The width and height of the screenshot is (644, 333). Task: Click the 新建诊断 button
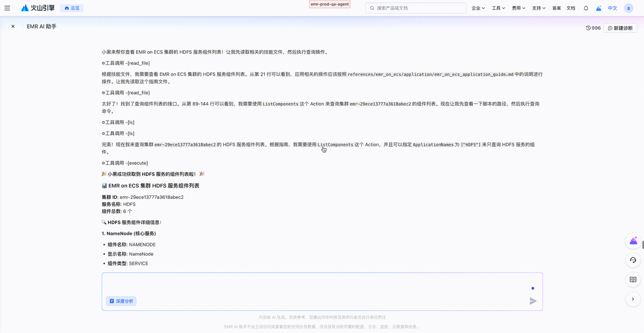(620, 28)
